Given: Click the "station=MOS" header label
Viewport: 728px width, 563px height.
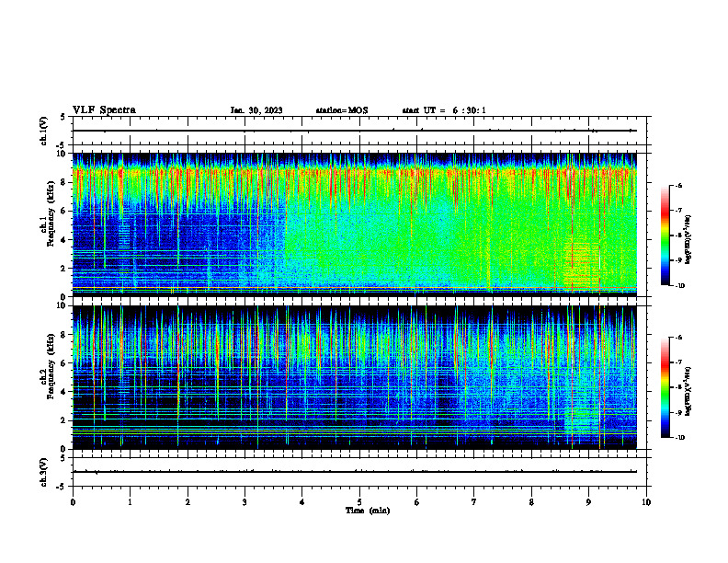Looking at the screenshot, I should (x=342, y=110).
